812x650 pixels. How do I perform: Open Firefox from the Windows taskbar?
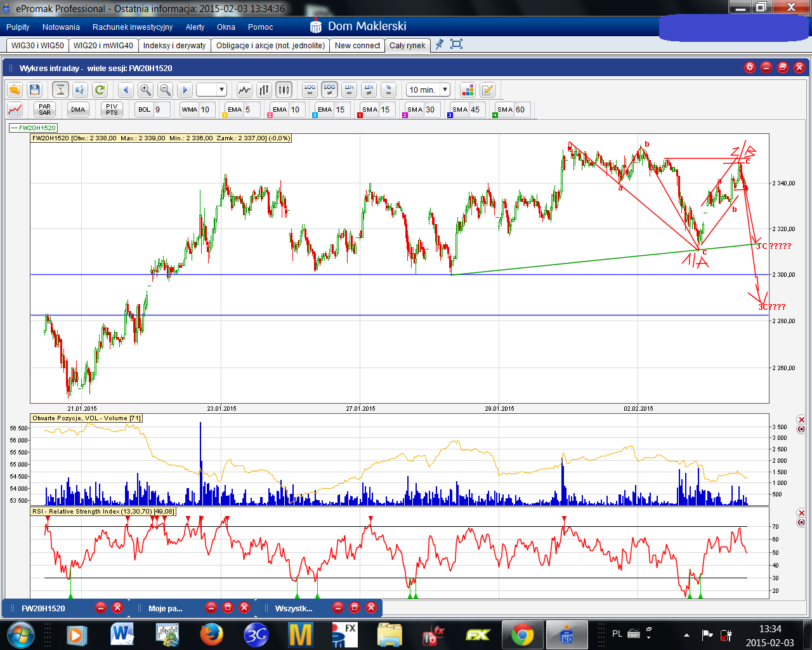pyautogui.click(x=211, y=634)
